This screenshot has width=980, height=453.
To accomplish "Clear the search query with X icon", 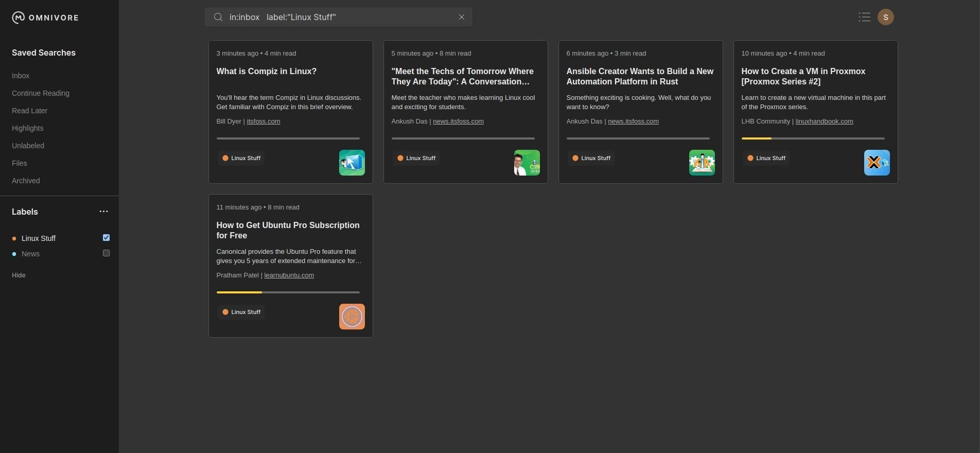I will (x=462, y=18).
